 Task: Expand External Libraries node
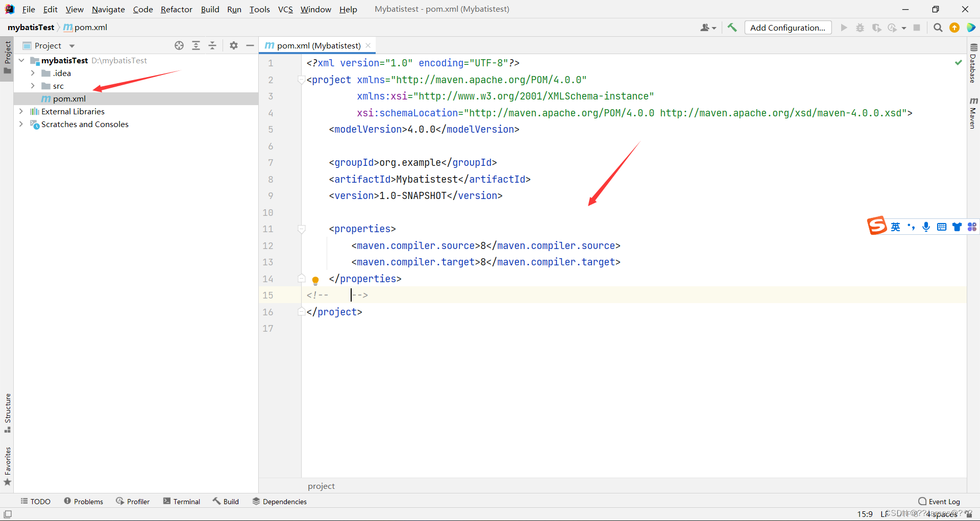21,111
